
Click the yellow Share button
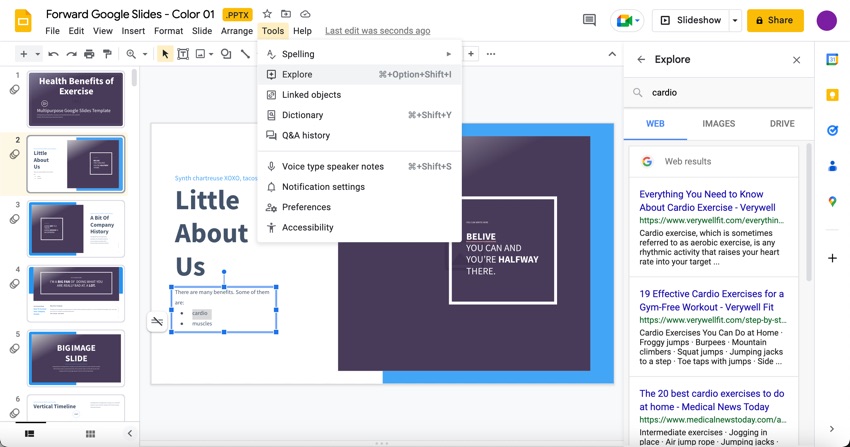coord(775,20)
